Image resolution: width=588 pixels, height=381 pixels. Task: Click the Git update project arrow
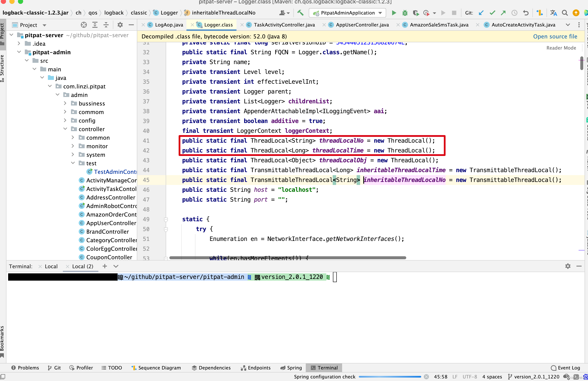point(481,13)
